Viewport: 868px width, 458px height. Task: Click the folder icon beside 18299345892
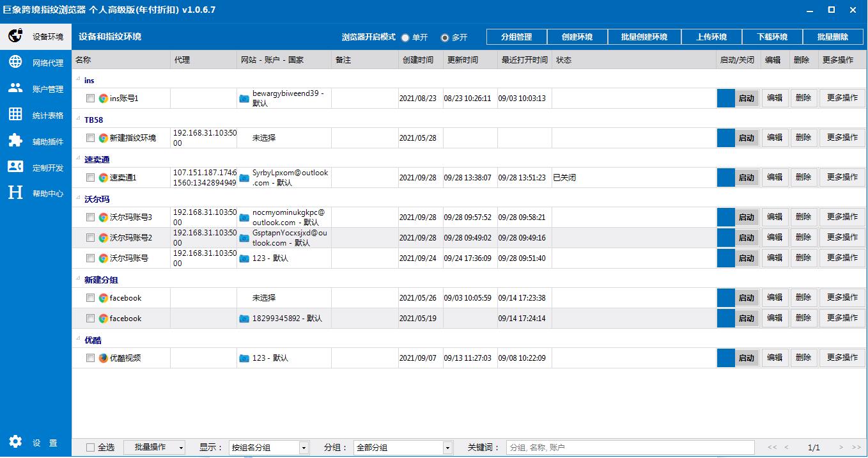pyautogui.click(x=244, y=319)
